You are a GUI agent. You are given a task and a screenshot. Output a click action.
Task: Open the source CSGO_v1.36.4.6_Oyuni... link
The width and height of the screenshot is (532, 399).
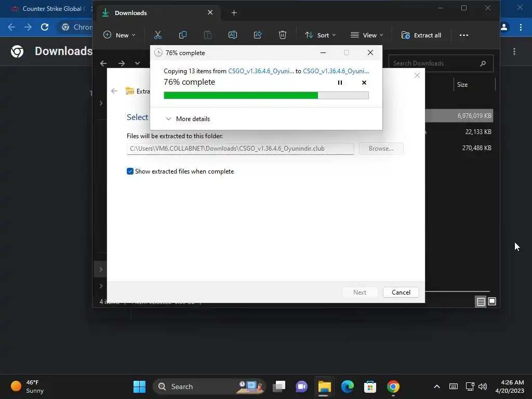click(x=261, y=71)
